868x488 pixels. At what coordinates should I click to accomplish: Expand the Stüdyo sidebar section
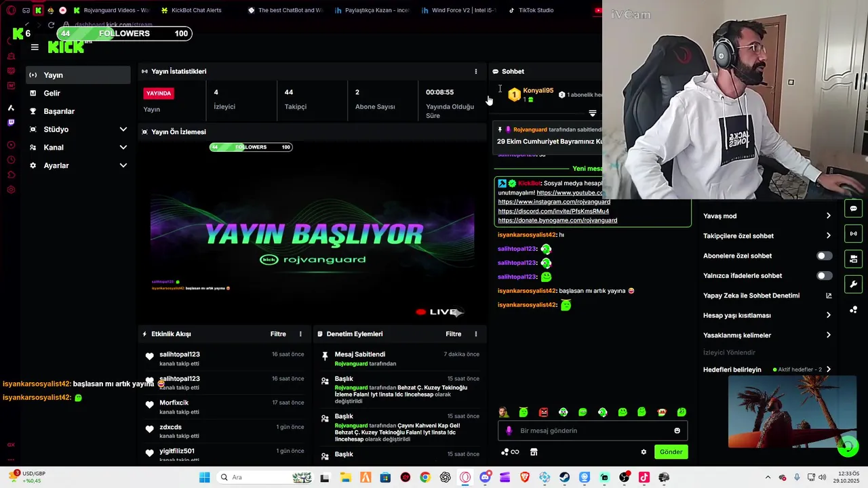pyautogui.click(x=123, y=129)
